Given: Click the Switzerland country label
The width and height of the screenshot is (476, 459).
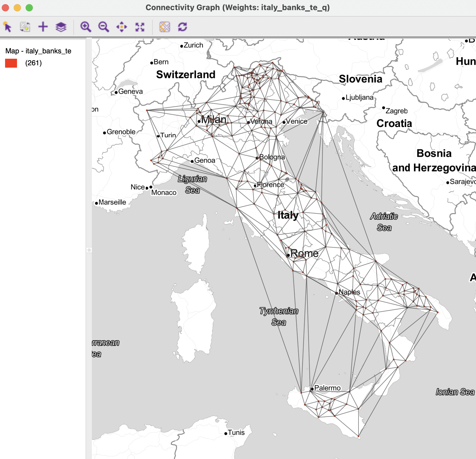Looking at the screenshot, I should [x=186, y=75].
